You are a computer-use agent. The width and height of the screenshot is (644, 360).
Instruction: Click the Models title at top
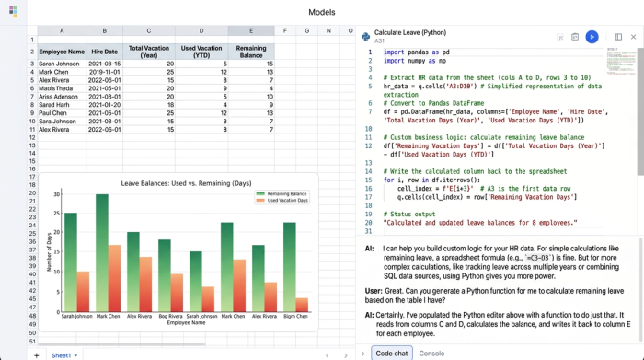point(322,12)
